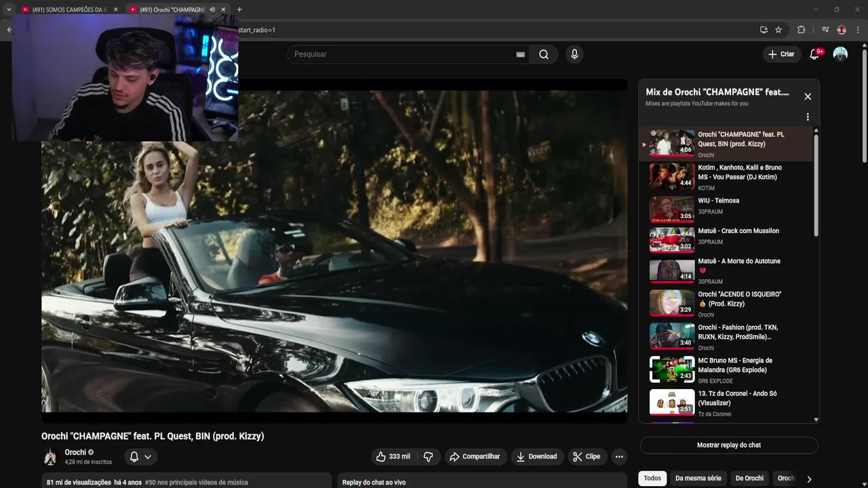Pause the CHAMPAGNE video player
Viewport: 868px width, 488px height.
click(x=334, y=251)
